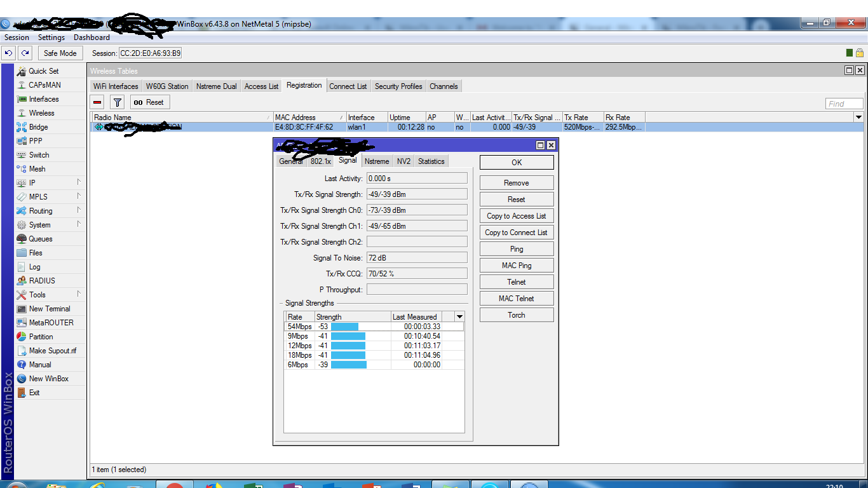Viewport: 868px width, 488px height.
Task: Click the Torch button
Action: pyautogui.click(x=517, y=315)
